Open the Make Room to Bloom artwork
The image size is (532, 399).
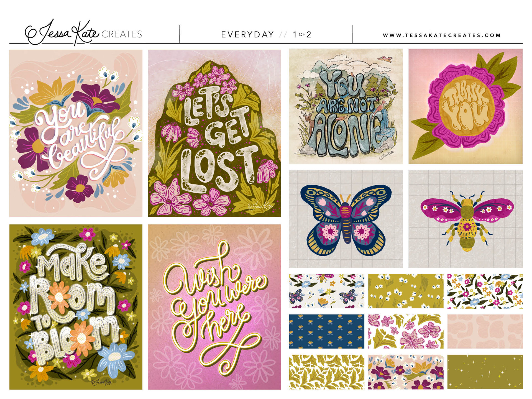click(x=76, y=307)
